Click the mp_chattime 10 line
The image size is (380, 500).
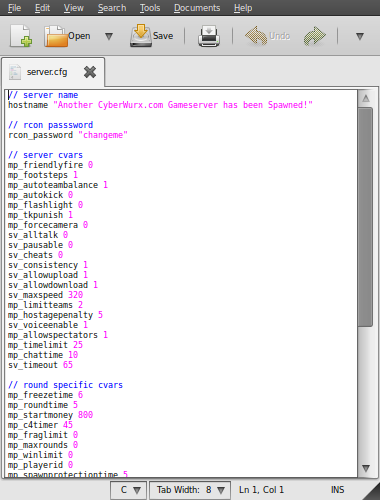click(x=43, y=355)
